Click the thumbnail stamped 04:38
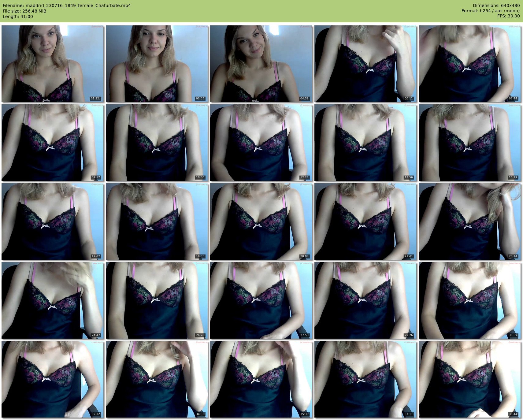 (x=261, y=64)
